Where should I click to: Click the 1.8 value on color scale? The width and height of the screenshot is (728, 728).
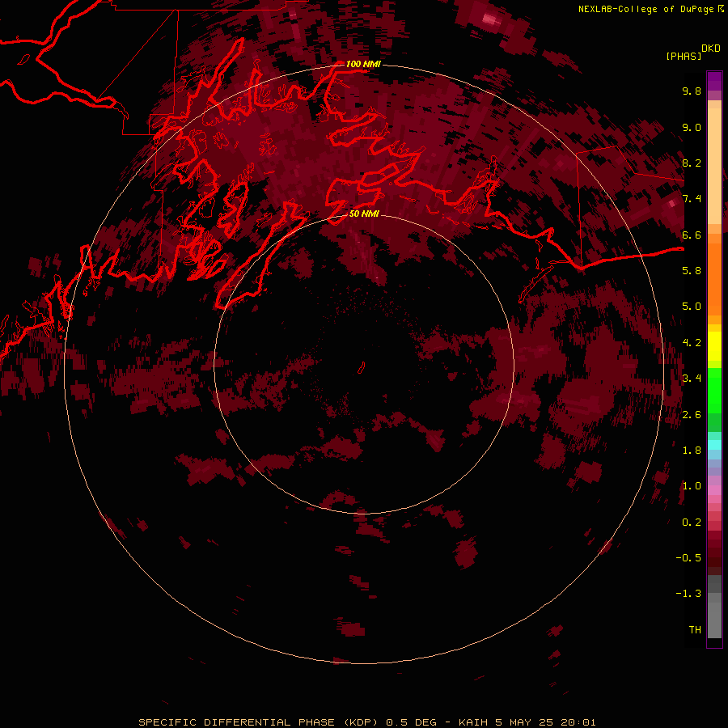tap(692, 451)
